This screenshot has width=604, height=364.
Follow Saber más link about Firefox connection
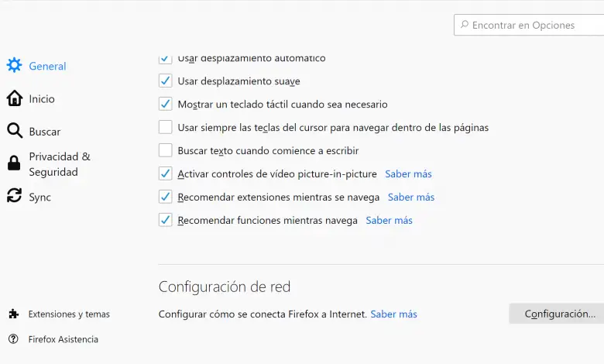point(393,314)
